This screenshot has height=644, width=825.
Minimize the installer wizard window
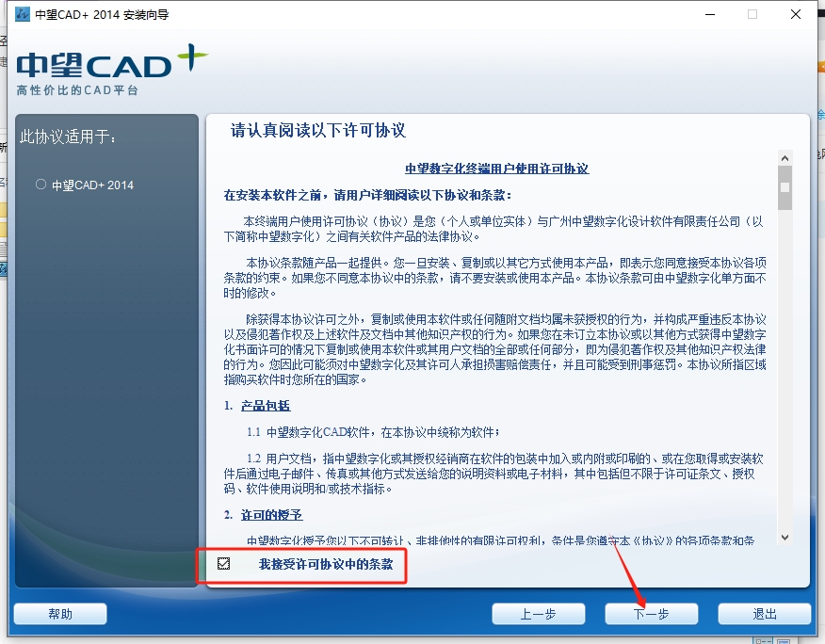(709, 15)
